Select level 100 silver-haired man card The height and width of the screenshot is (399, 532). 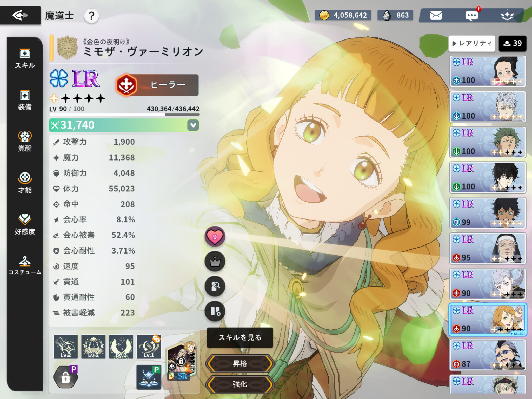(488, 107)
